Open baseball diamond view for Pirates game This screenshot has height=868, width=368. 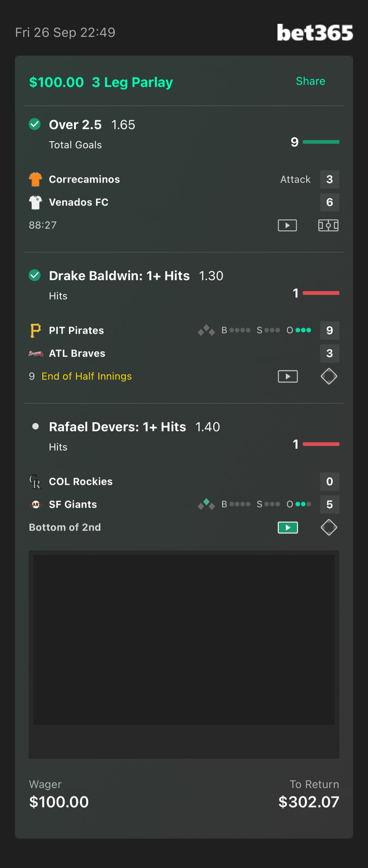(x=329, y=376)
